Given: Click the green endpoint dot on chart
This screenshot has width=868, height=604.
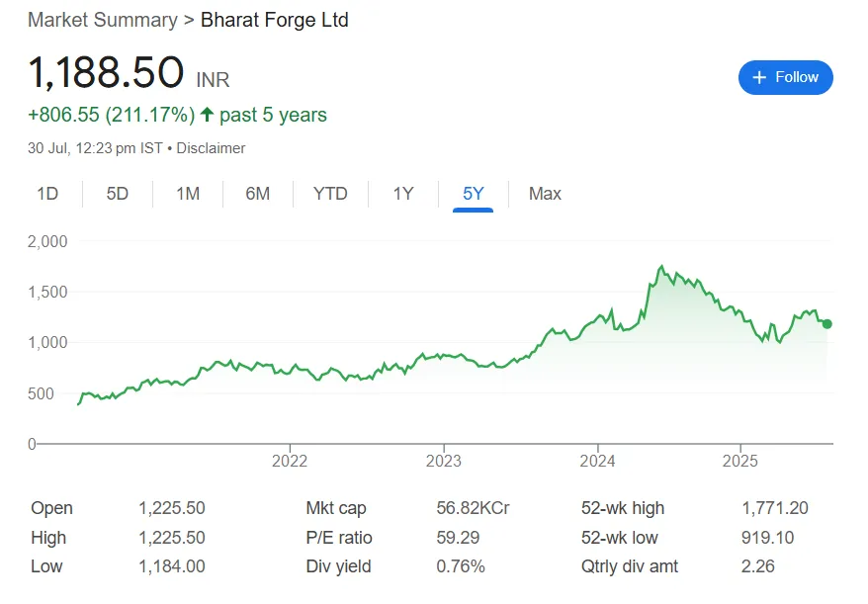Looking at the screenshot, I should (x=827, y=324).
